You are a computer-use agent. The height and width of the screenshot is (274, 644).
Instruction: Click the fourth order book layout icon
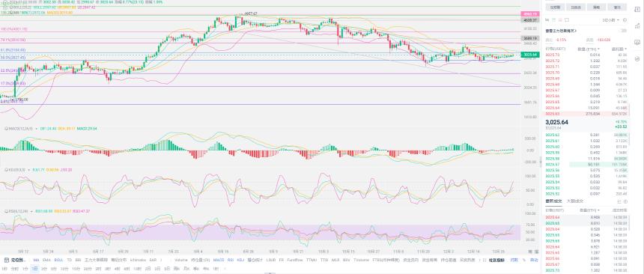(x=567, y=19)
